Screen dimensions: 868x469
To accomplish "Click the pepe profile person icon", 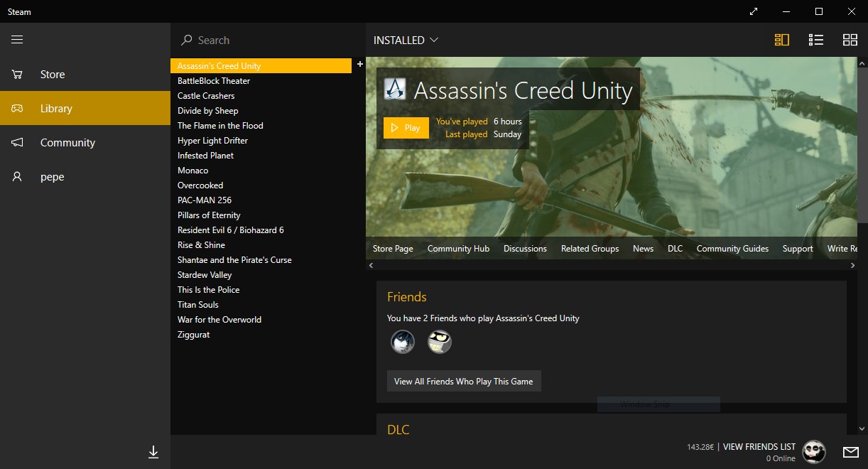I will 17,177.
